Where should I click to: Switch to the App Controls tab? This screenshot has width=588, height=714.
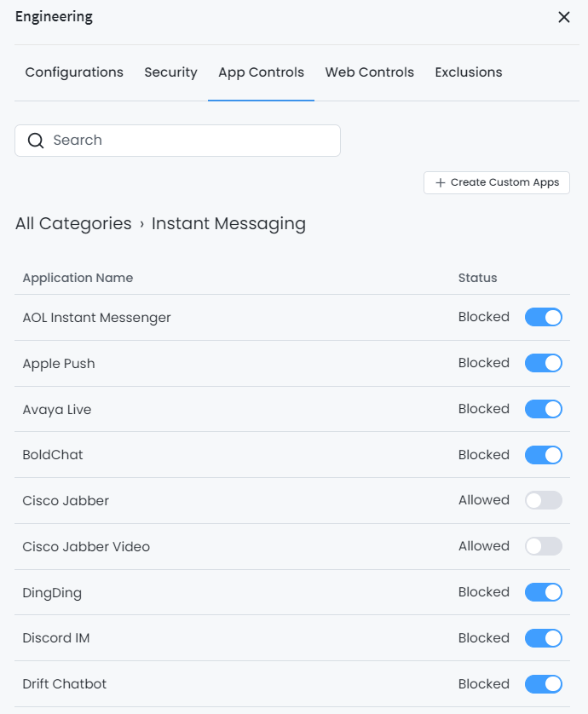click(261, 72)
